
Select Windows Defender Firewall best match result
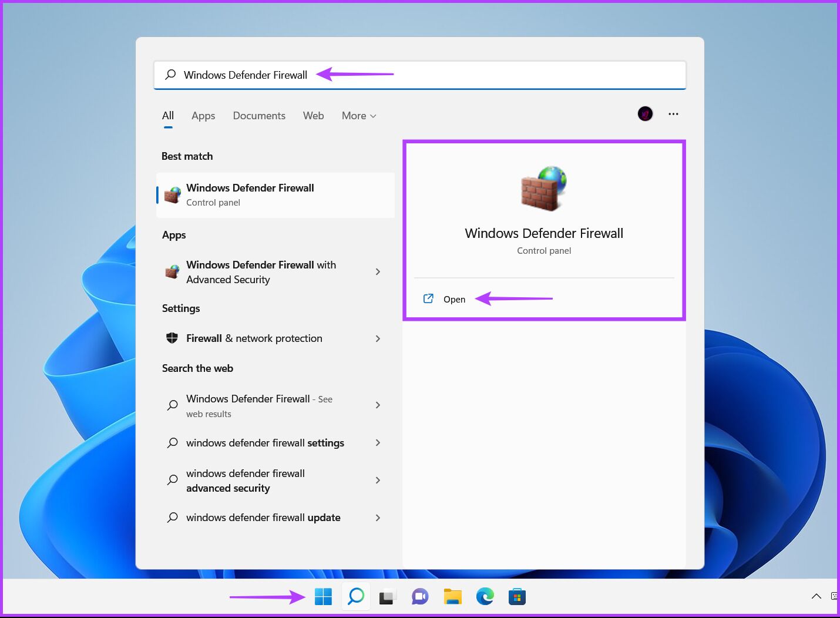click(275, 195)
